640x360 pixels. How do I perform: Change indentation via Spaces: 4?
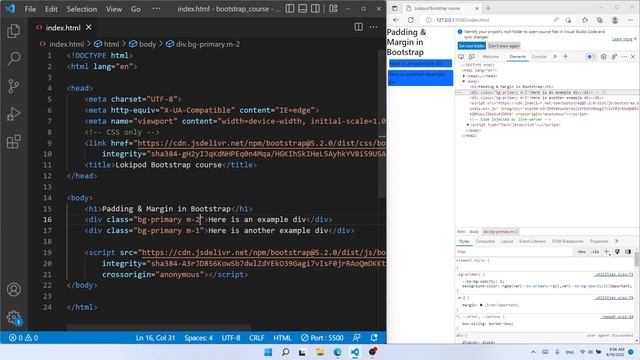click(198, 338)
